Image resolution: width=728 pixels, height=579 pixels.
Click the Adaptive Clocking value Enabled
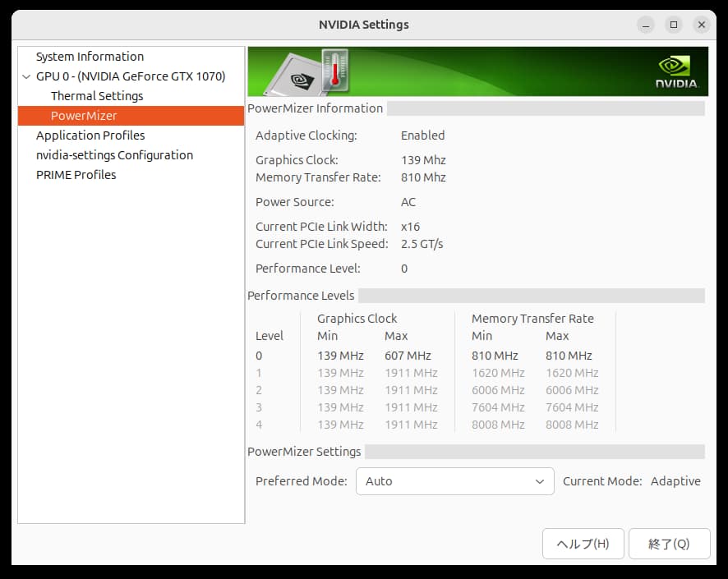tap(423, 136)
